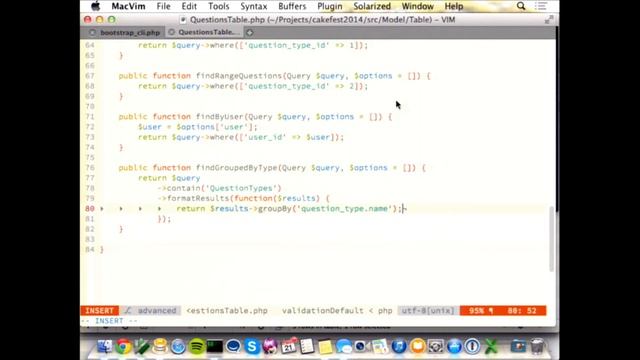The height and width of the screenshot is (360, 640).
Task: Open Notification Center list icon
Action: click(541, 6)
